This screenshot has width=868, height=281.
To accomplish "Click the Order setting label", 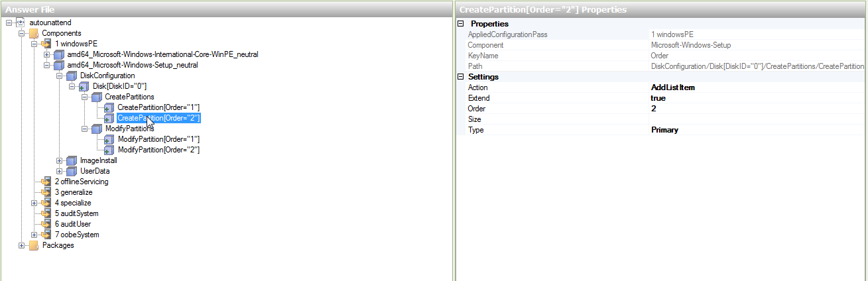I will pos(477,109).
